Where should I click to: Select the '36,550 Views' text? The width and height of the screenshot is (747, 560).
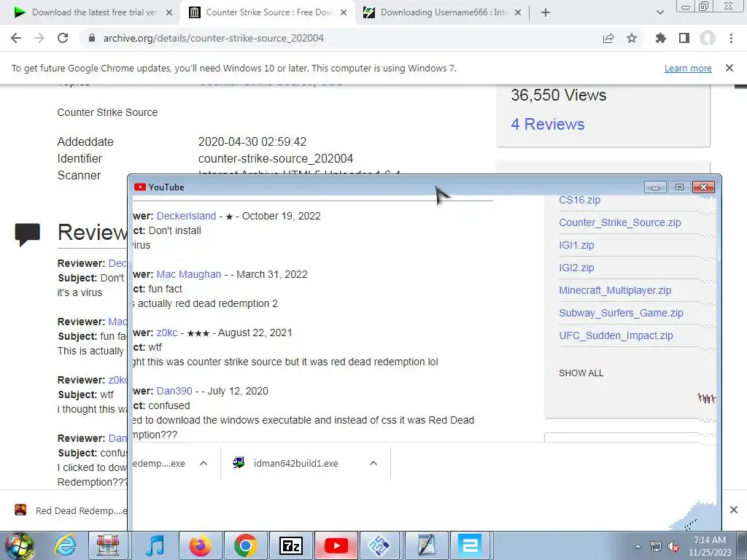pos(558,96)
